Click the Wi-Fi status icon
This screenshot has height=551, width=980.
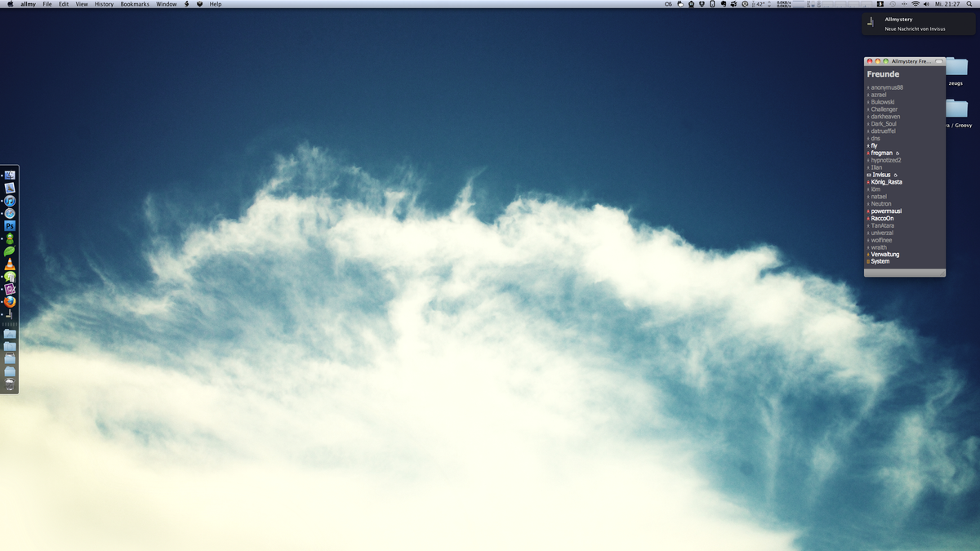point(915,4)
